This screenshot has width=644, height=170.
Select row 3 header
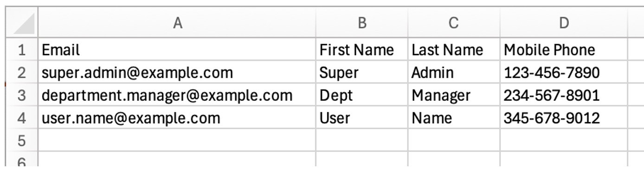tap(22, 95)
